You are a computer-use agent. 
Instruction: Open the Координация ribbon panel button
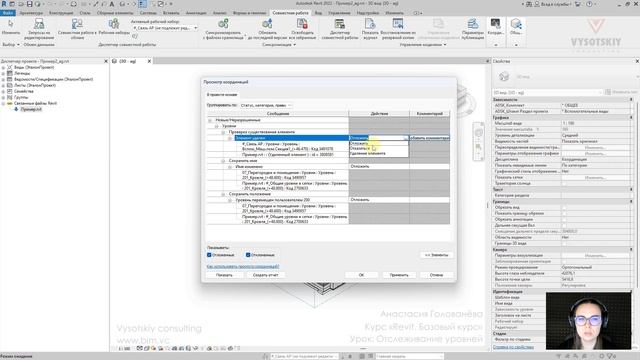[x=496, y=27]
